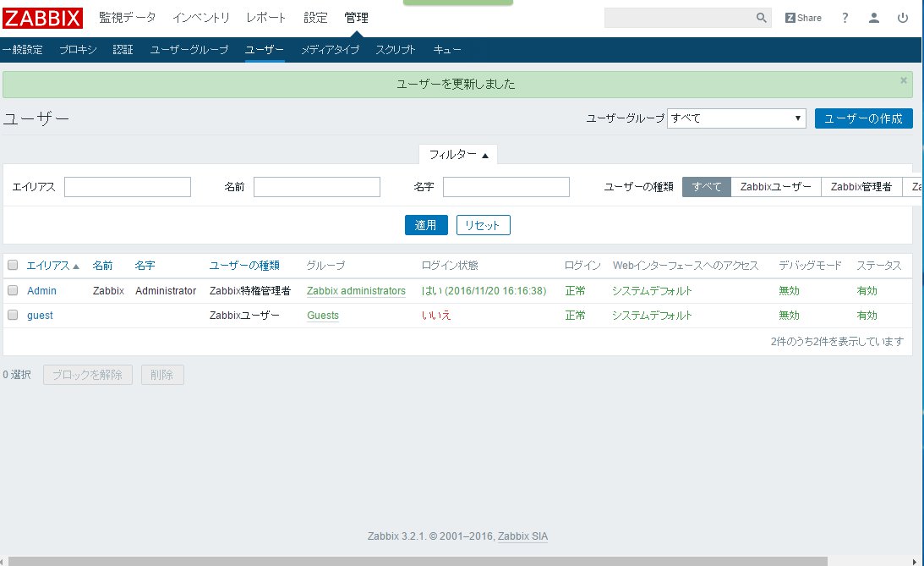Go to キュー submenu
The width and height of the screenshot is (924, 566).
click(x=447, y=50)
